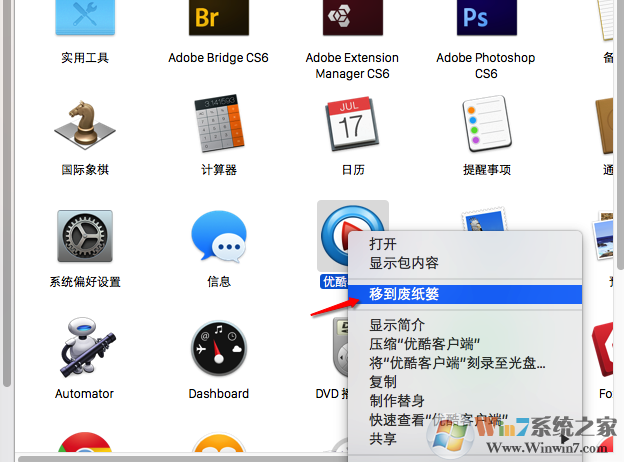Select 显示包内容 from context menu

(x=404, y=263)
